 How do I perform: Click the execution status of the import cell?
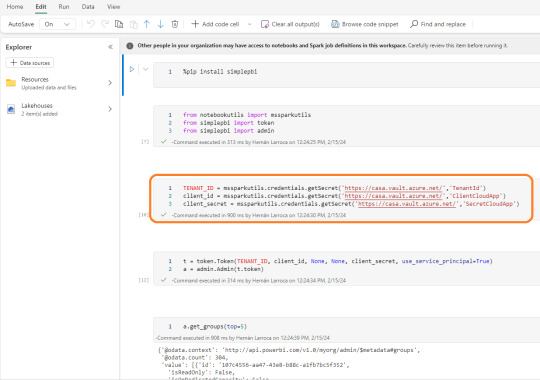(x=259, y=142)
